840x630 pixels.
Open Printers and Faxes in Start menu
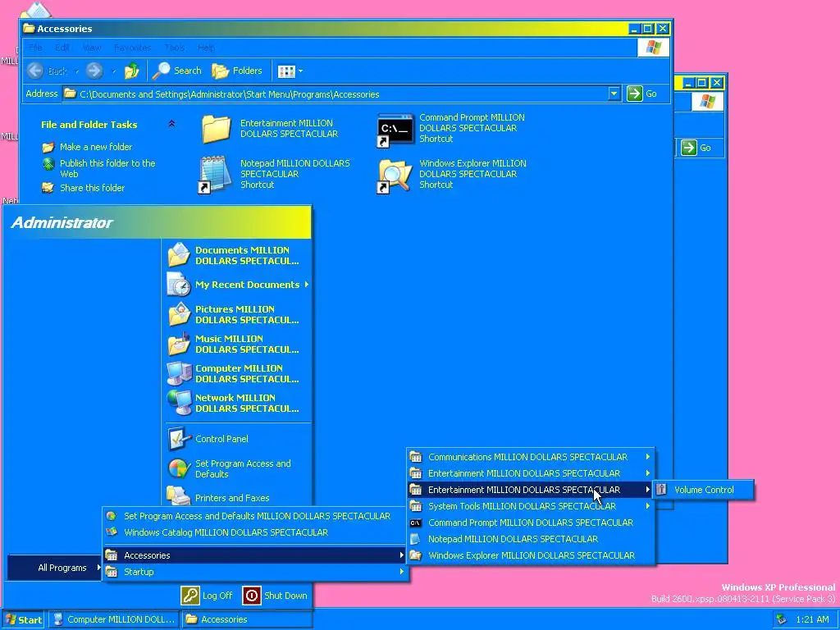238,498
